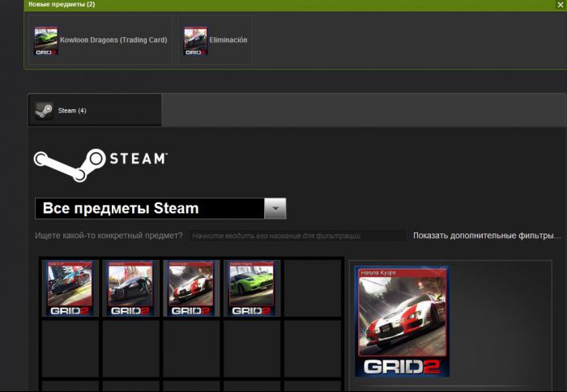This screenshot has height=392, width=567.
Task: Select the first GRID 2 card in the grid
Action: point(69,288)
